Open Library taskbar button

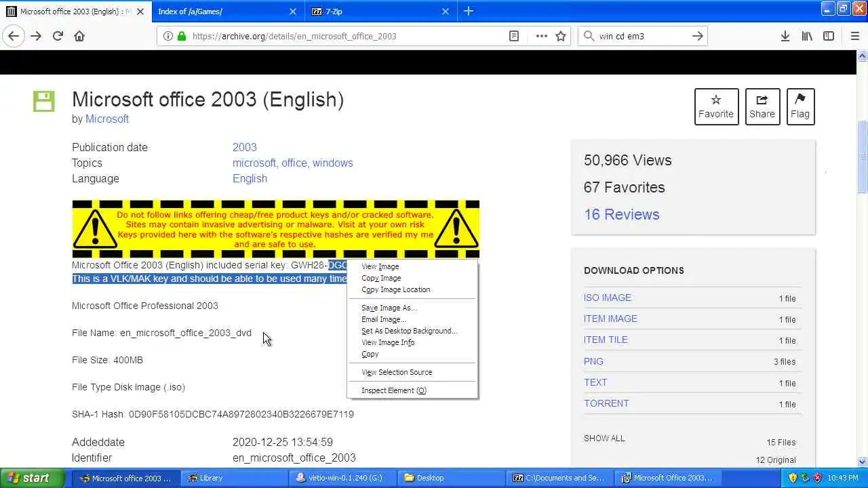click(x=234, y=478)
